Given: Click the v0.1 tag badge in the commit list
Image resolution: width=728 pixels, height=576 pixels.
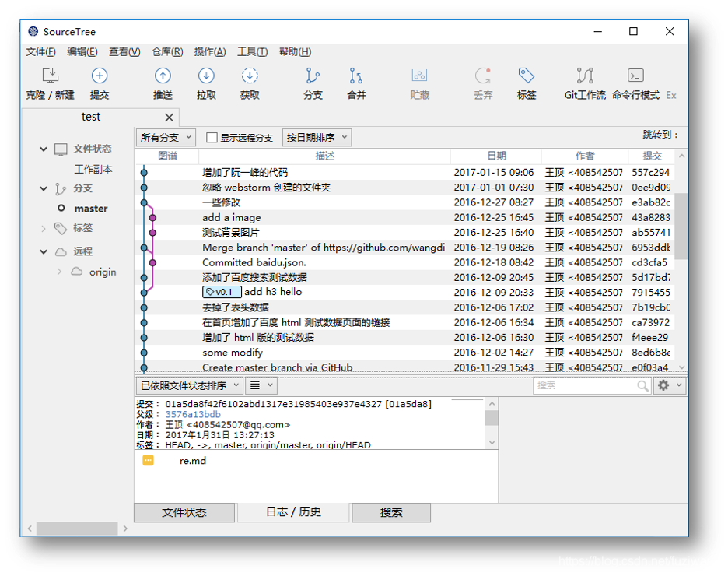Looking at the screenshot, I should point(222,292).
